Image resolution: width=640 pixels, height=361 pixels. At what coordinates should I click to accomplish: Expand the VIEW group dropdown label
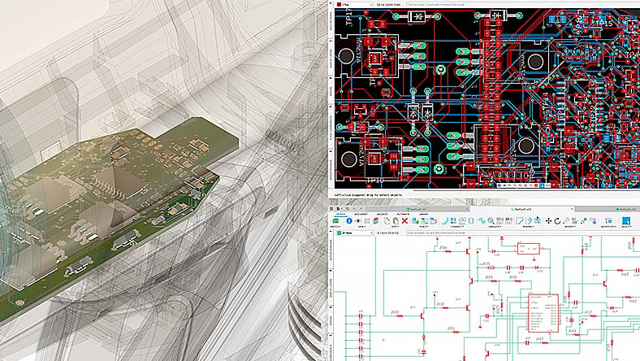coord(362,227)
